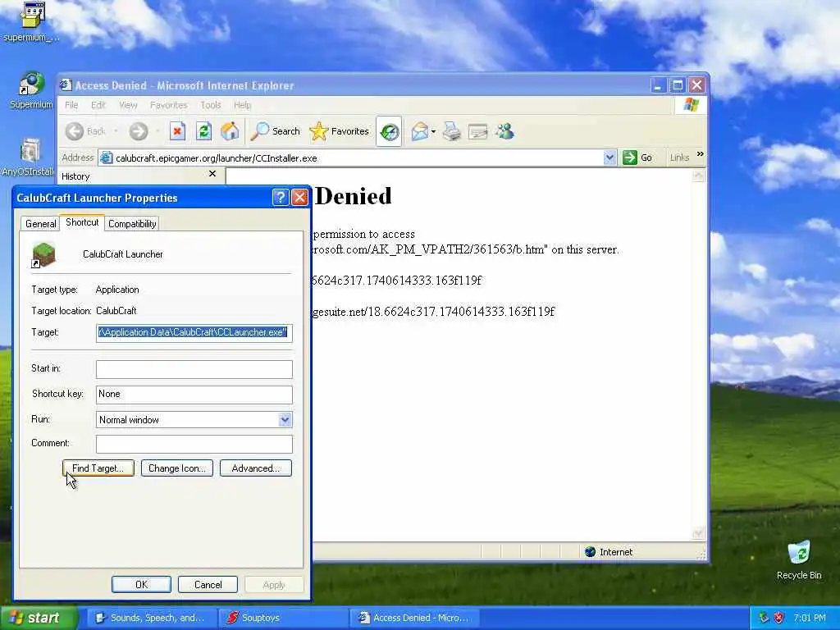Image resolution: width=840 pixels, height=630 pixels.
Task: Click the Back arrow in Internet Explorer
Action: point(75,131)
